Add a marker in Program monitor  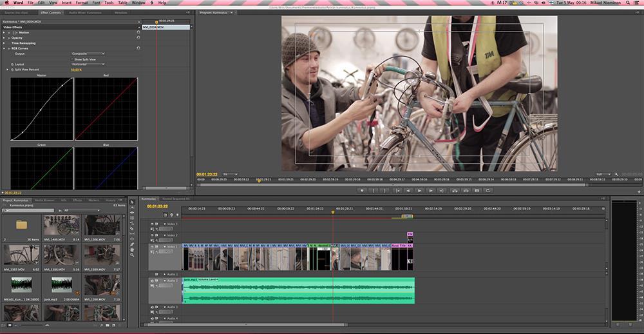coord(362,190)
